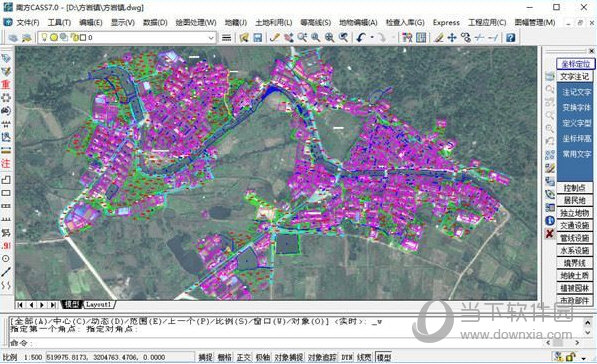Toggle 正交 ortho mode in status bar

pyautogui.click(x=244, y=357)
